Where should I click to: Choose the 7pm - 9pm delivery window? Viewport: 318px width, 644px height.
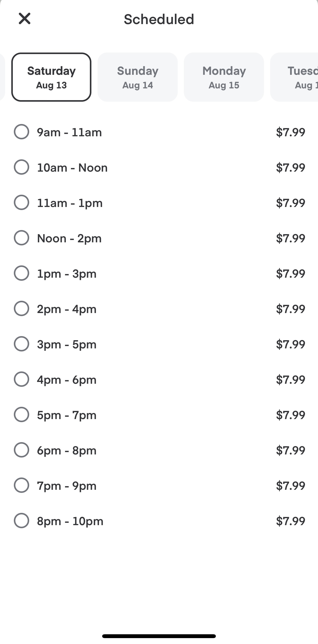22,485
